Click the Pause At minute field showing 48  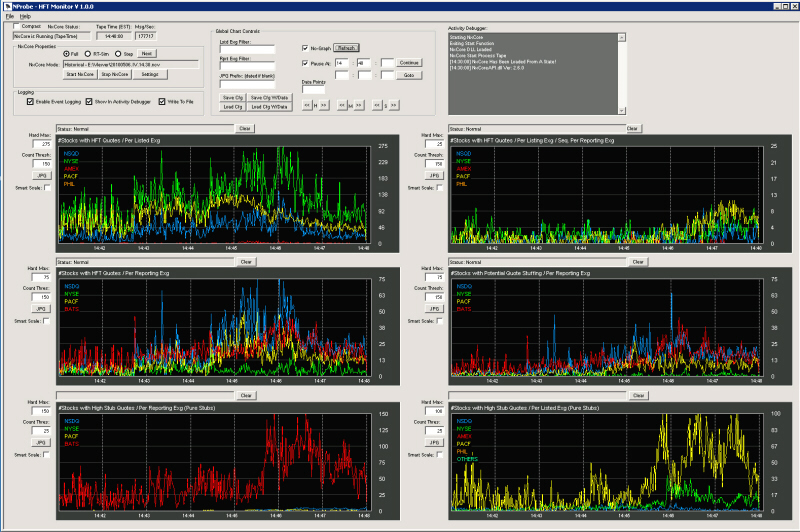tap(364, 63)
